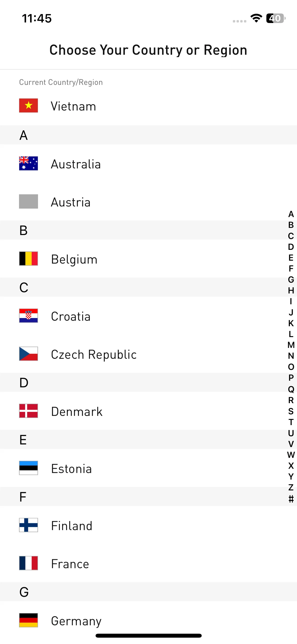Screen dimensions: 297x644
Task: Jump to letter V in index
Action: (x=291, y=444)
